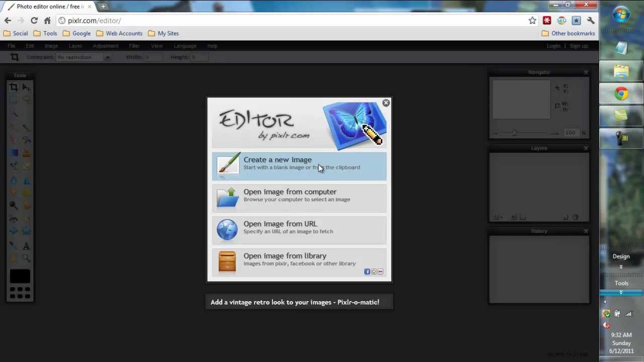Select the Hand pan tool
Screen dimensions: 644x362
tap(14, 258)
